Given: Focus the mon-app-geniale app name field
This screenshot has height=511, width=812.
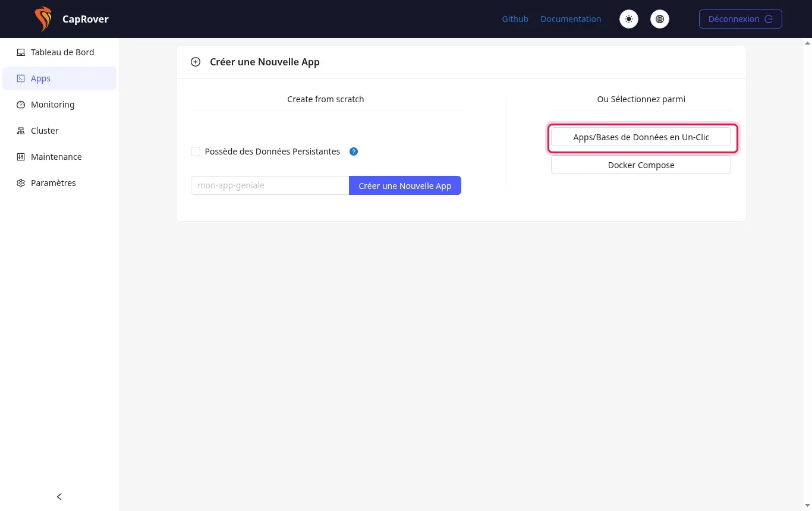Looking at the screenshot, I should (x=270, y=185).
